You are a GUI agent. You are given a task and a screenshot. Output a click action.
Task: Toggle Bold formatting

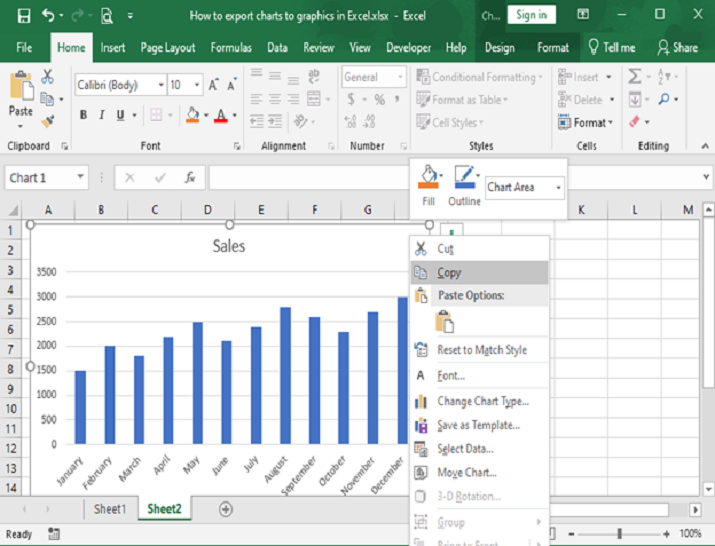tap(83, 115)
